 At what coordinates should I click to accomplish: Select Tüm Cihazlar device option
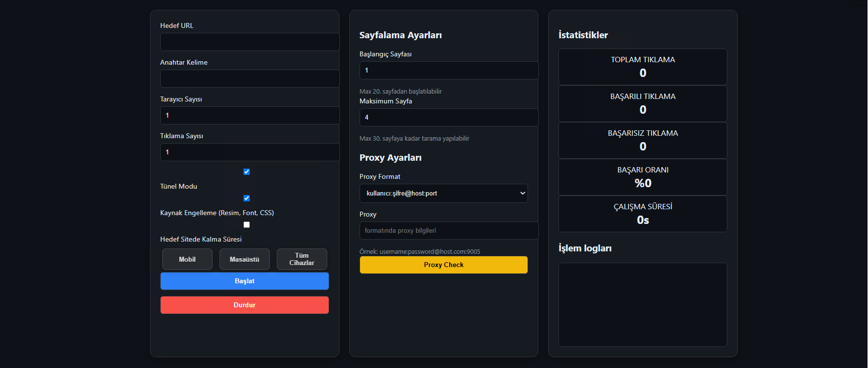click(x=302, y=259)
